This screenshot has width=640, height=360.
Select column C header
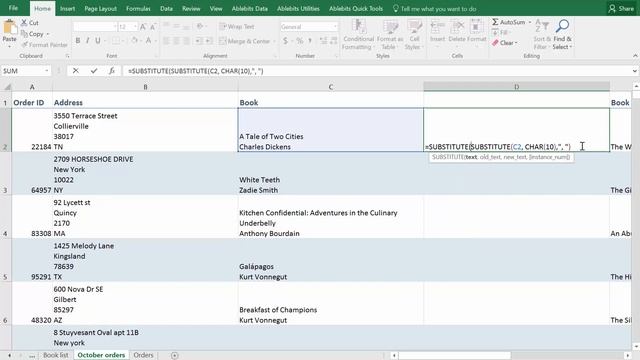click(331, 87)
